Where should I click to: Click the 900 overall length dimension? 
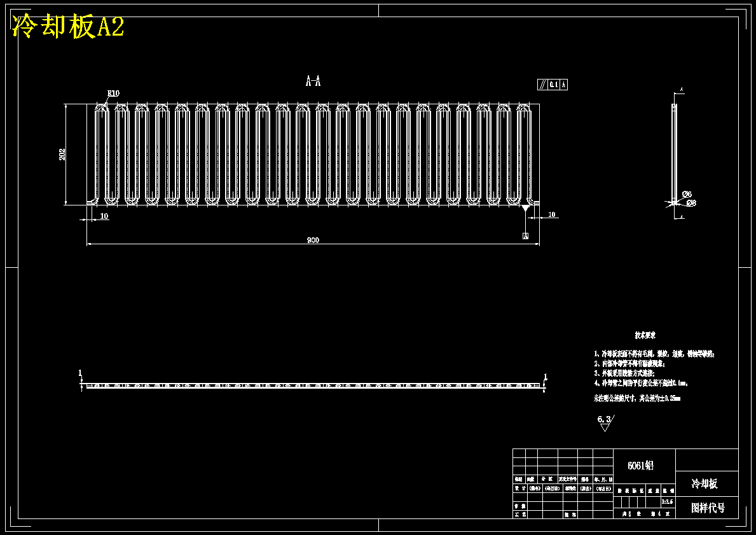313,240
